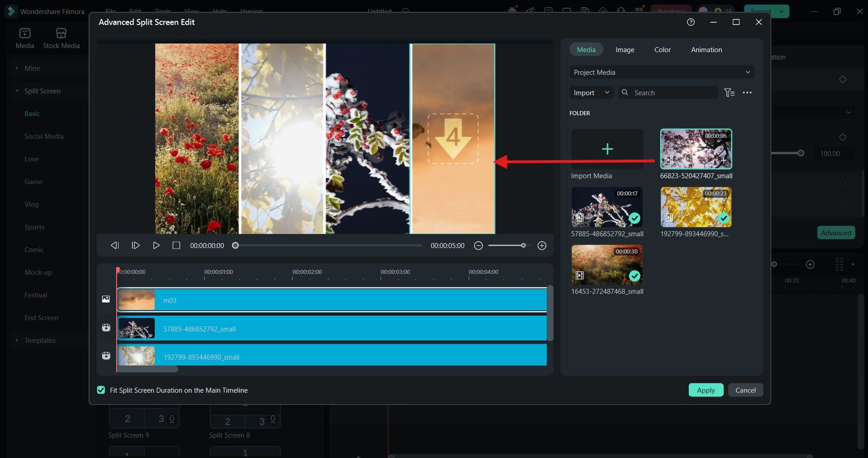Open the Media icon in main window
This screenshot has height=458, width=868.
(25, 38)
